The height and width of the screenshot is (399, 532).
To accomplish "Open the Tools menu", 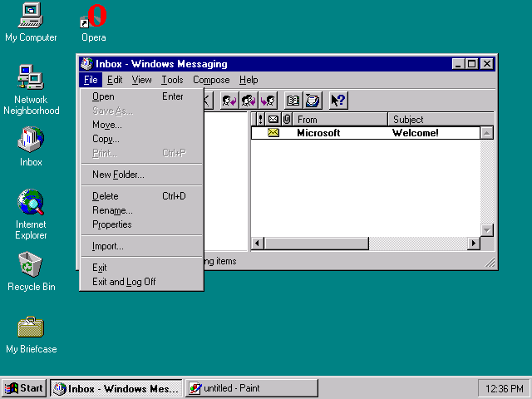I will tap(172, 80).
